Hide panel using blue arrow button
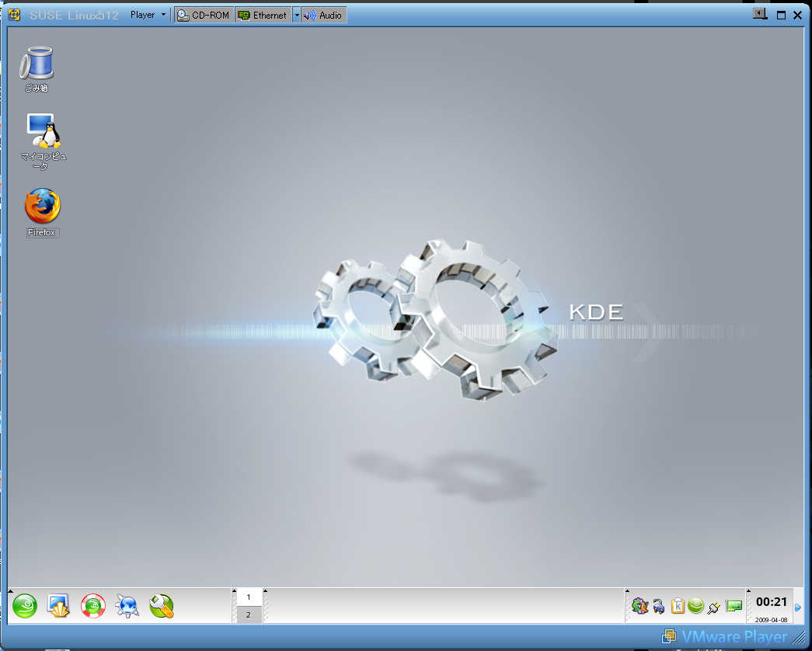 point(798,607)
